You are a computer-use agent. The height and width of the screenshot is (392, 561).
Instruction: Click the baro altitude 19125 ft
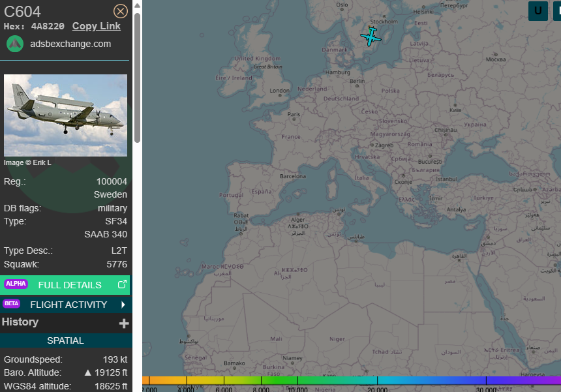pyautogui.click(x=111, y=372)
